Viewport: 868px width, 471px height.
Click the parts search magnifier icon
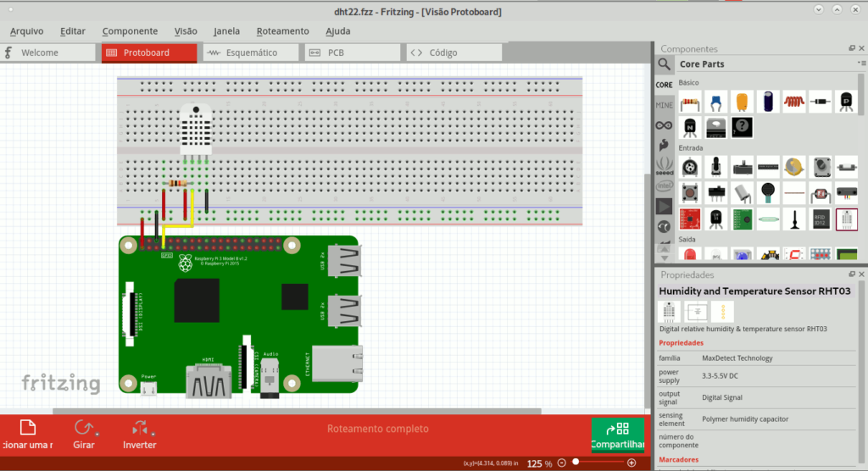665,64
